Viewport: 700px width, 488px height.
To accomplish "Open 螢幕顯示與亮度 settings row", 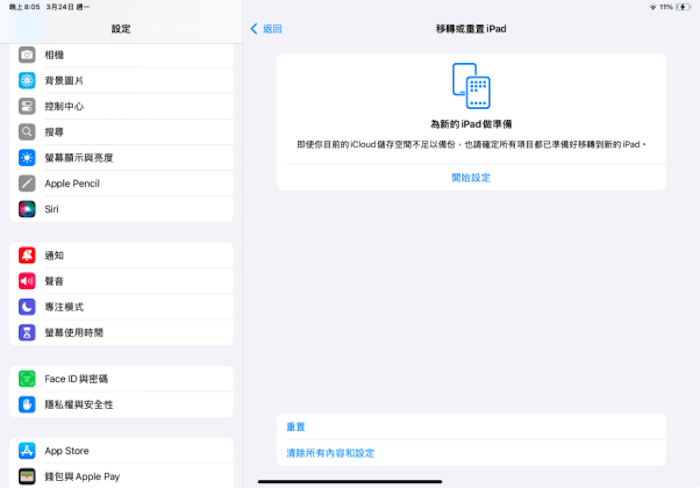I will pos(121,158).
